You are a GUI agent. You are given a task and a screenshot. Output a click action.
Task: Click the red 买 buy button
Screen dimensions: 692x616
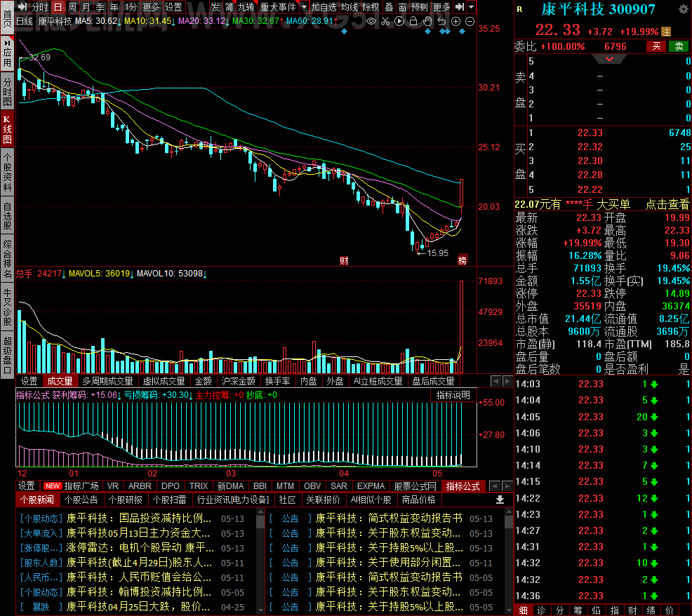tap(656, 46)
